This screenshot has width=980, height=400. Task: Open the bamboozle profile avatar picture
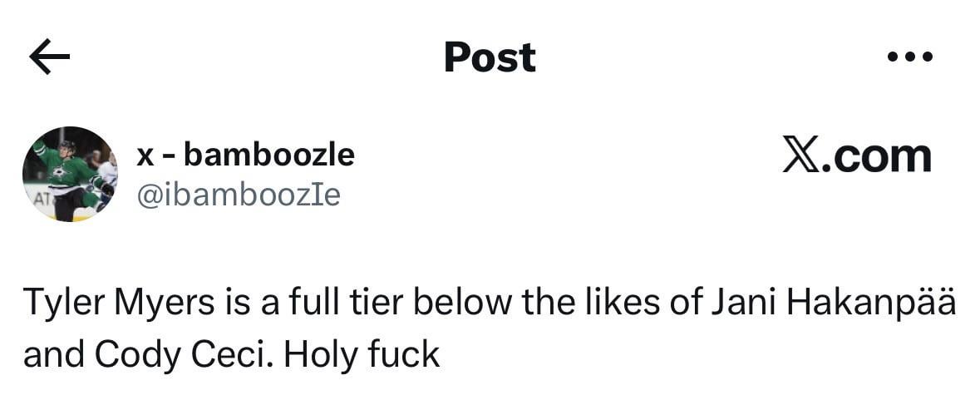point(70,174)
